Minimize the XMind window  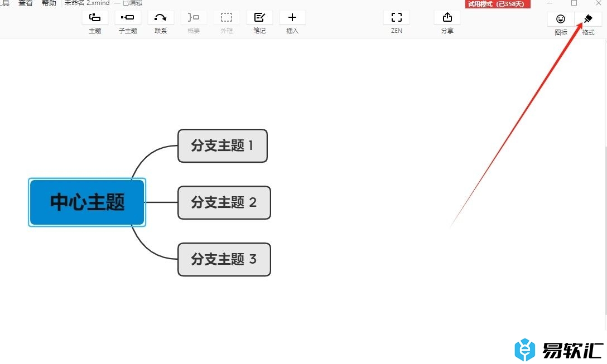tap(550, 3)
